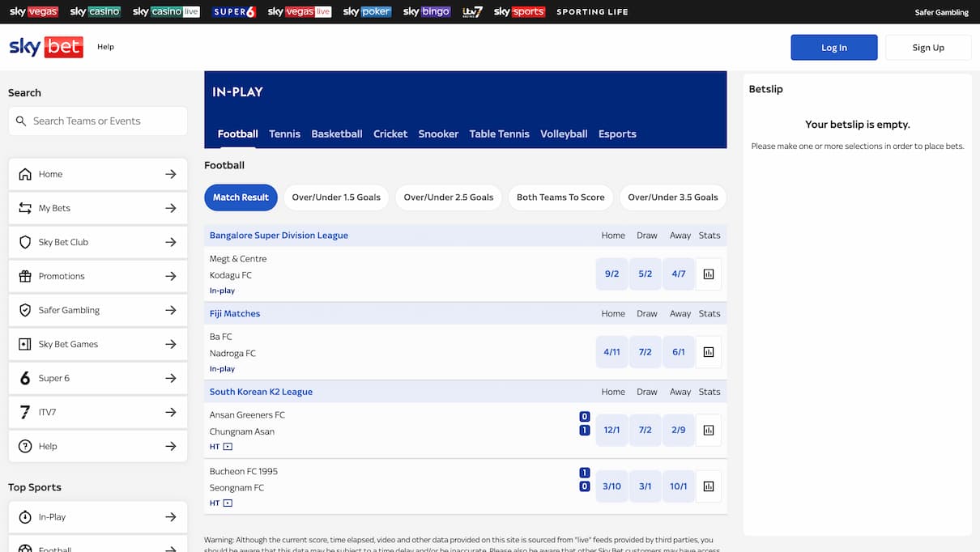980x552 pixels.
Task: Expand My Bets sidebar arrow
Action: pyautogui.click(x=170, y=208)
